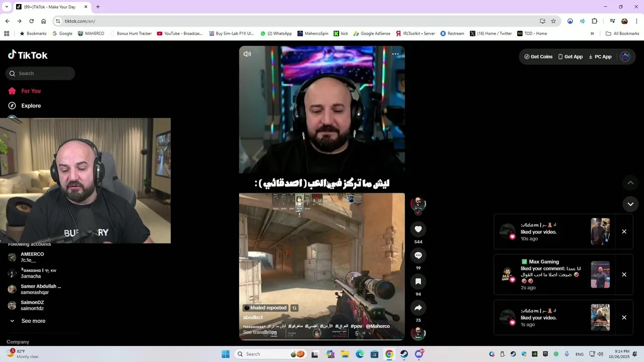Open the Chrome extensions puzzle icon
This screenshot has width=644, height=362.
point(594,21)
